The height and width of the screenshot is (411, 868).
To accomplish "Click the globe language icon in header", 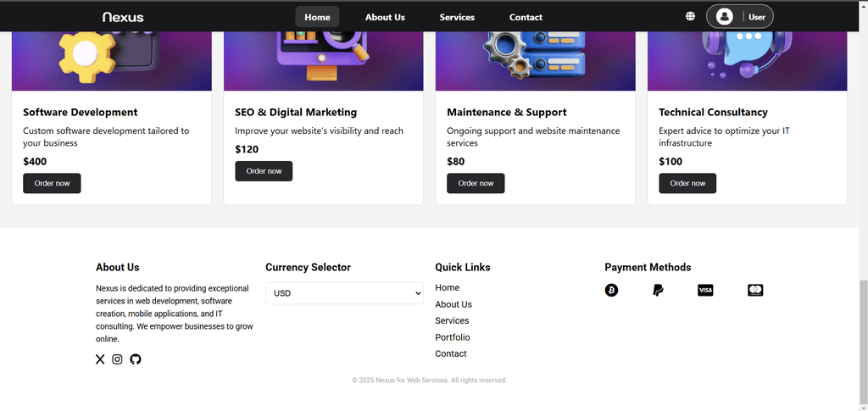I will (690, 17).
